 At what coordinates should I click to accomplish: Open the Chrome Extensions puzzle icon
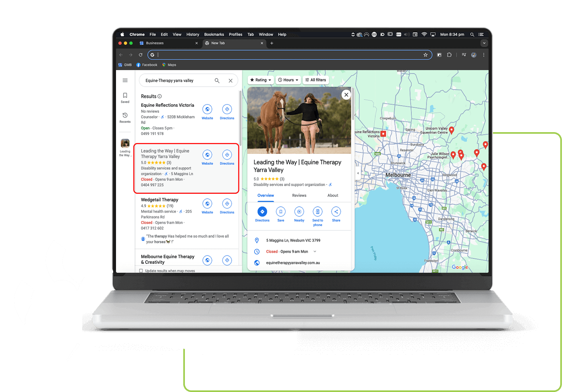coord(450,55)
